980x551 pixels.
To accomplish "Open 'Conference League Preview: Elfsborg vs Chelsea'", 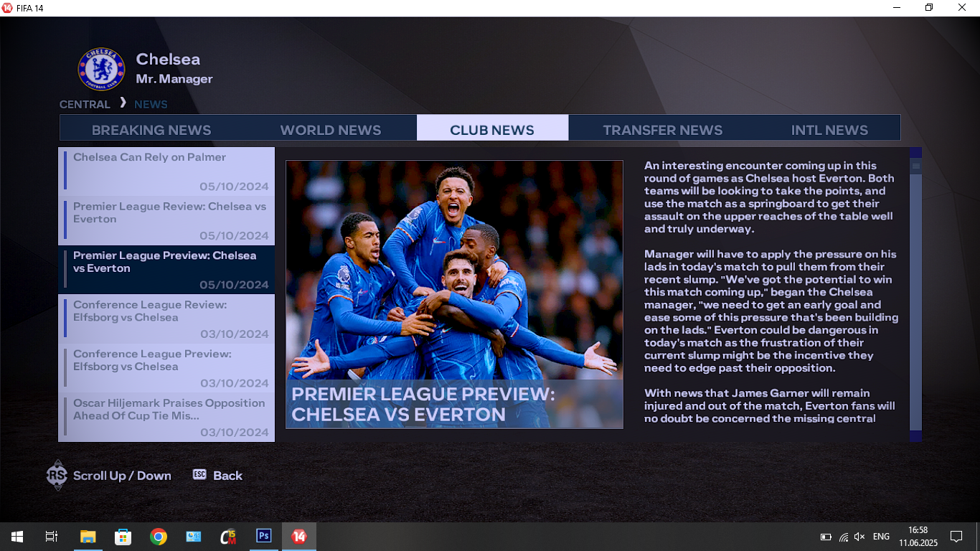I will tap(166, 367).
